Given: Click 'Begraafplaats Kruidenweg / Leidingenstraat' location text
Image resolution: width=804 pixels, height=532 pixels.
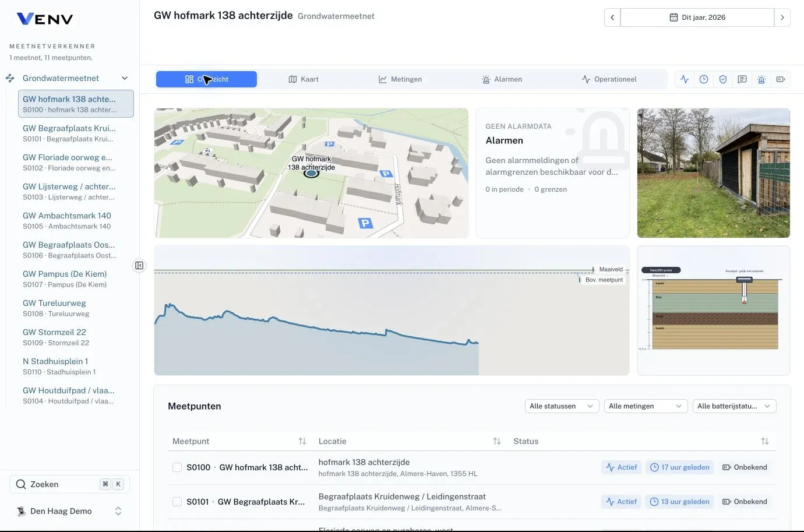Looking at the screenshot, I should pos(402,496).
